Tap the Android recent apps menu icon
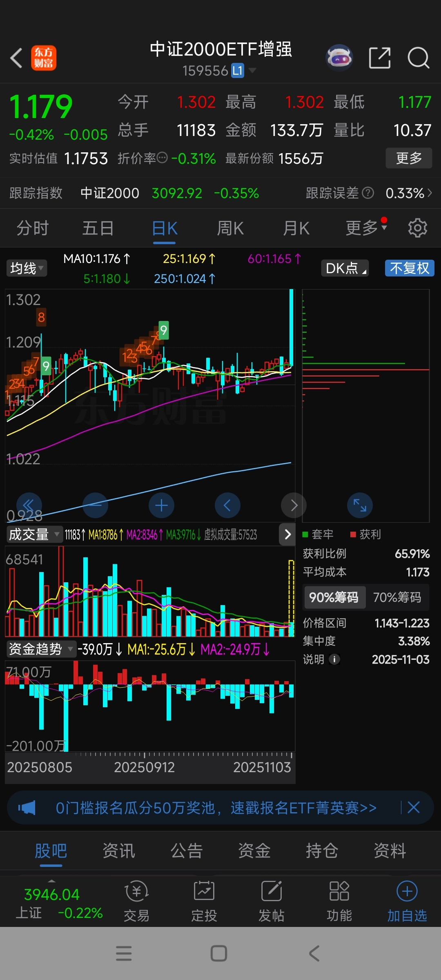Screen dimensions: 441x980 click(x=124, y=953)
